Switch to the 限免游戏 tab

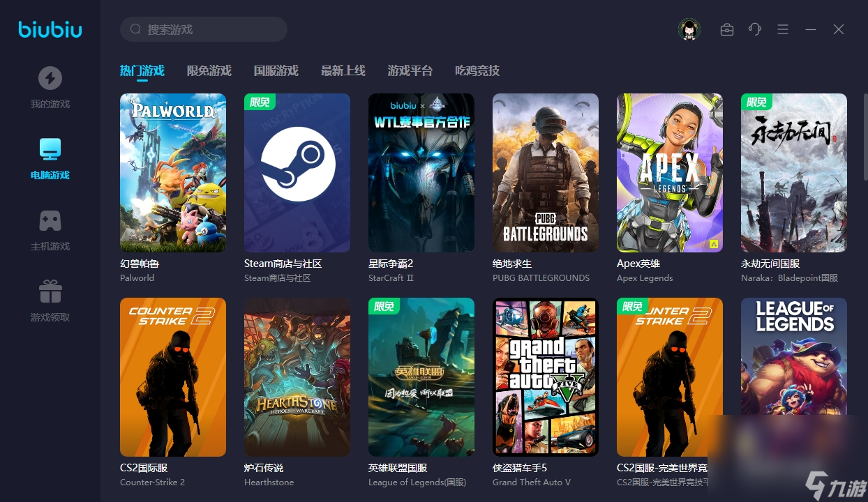[209, 70]
